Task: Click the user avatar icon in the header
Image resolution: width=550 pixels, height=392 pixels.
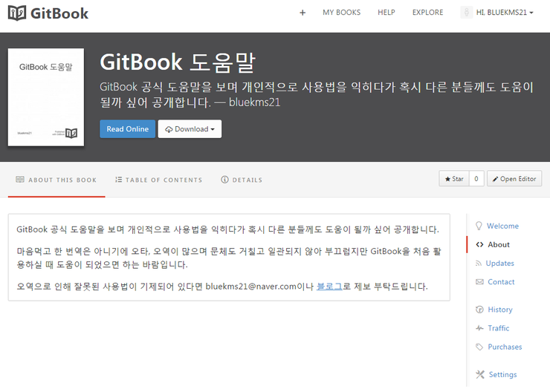Action: pyautogui.click(x=466, y=13)
